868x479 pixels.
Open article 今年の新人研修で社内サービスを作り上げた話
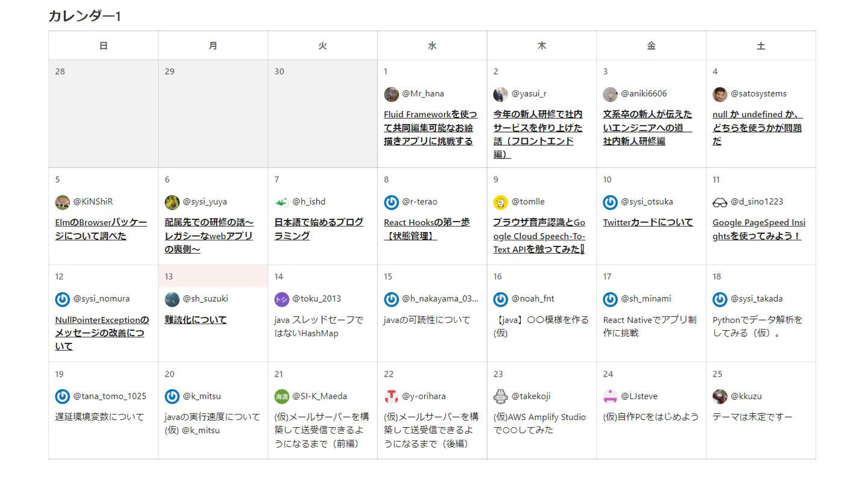(x=538, y=134)
